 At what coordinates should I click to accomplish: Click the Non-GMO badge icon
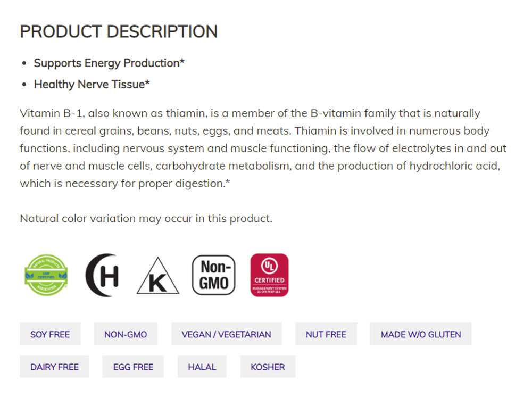click(x=213, y=275)
